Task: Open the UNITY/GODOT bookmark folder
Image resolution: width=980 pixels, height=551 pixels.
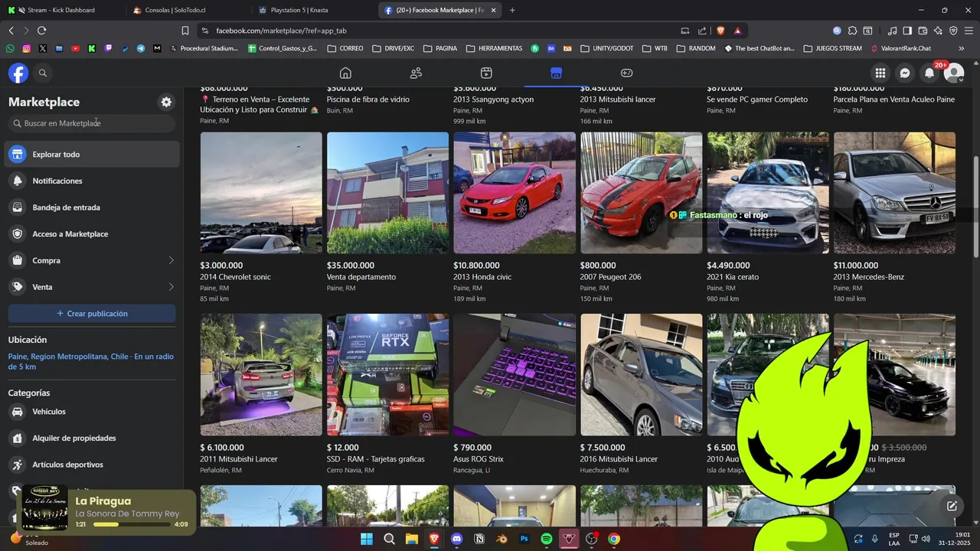Action: 607,48
